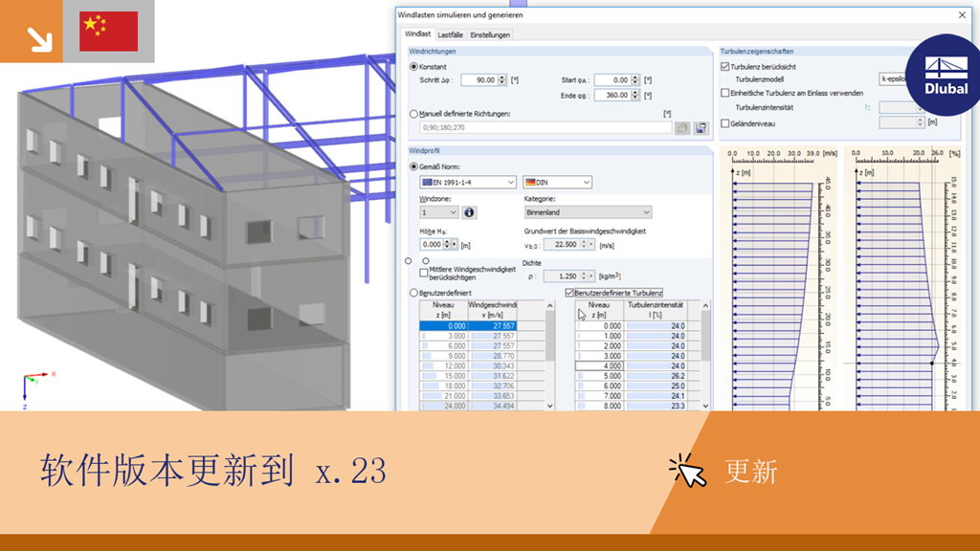Click the 32.706 wind speed cell
The width and height of the screenshot is (980, 551).
[493, 386]
